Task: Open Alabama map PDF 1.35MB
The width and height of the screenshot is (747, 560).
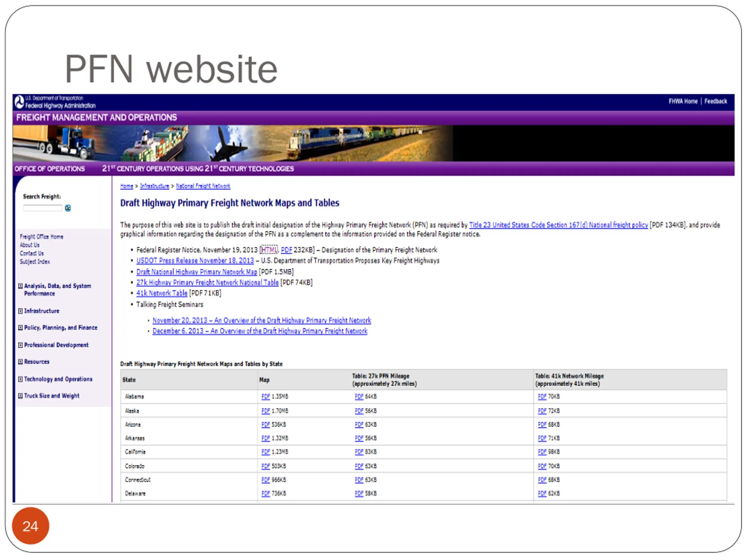Action: pyautogui.click(x=266, y=397)
